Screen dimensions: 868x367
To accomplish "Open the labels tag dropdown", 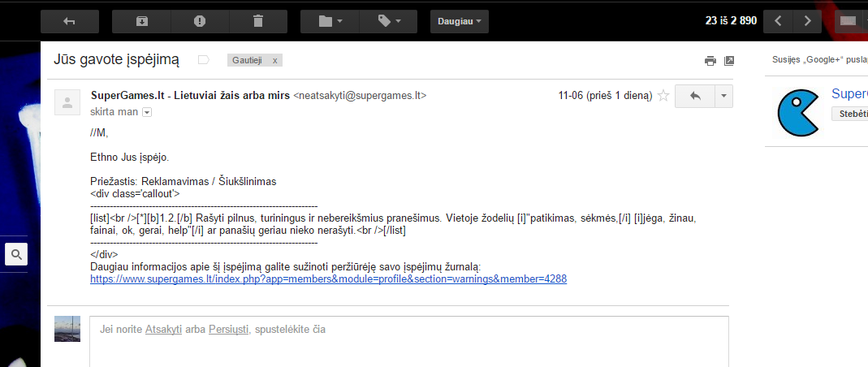I will pos(389,22).
